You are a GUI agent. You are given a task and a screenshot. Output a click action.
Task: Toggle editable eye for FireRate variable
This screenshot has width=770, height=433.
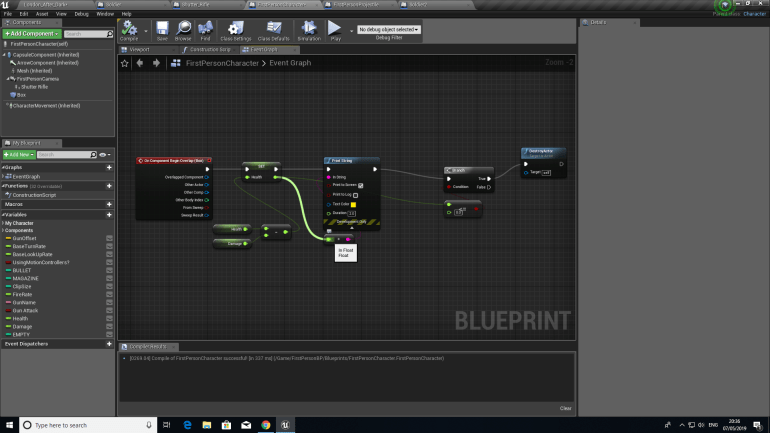click(110, 295)
